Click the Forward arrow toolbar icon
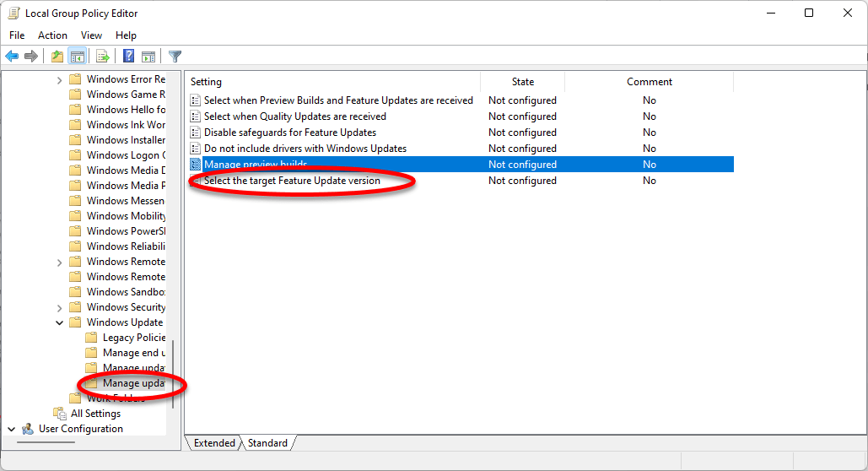 click(31, 56)
